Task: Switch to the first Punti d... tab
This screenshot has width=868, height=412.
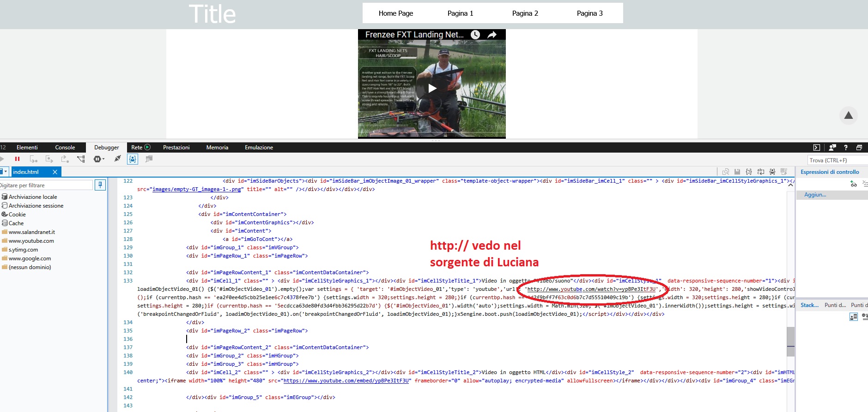Action: [x=835, y=305]
